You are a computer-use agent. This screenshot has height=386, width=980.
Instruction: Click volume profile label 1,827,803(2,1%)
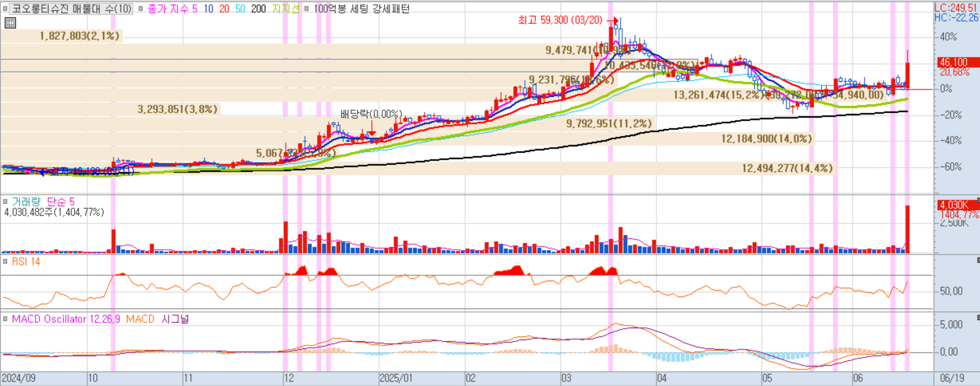tap(80, 36)
